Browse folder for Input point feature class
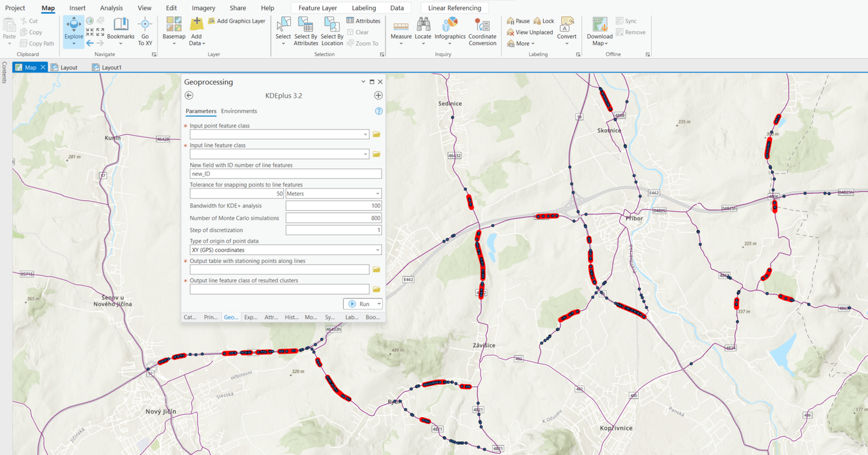Image resolution: width=868 pixels, height=455 pixels. coord(377,134)
